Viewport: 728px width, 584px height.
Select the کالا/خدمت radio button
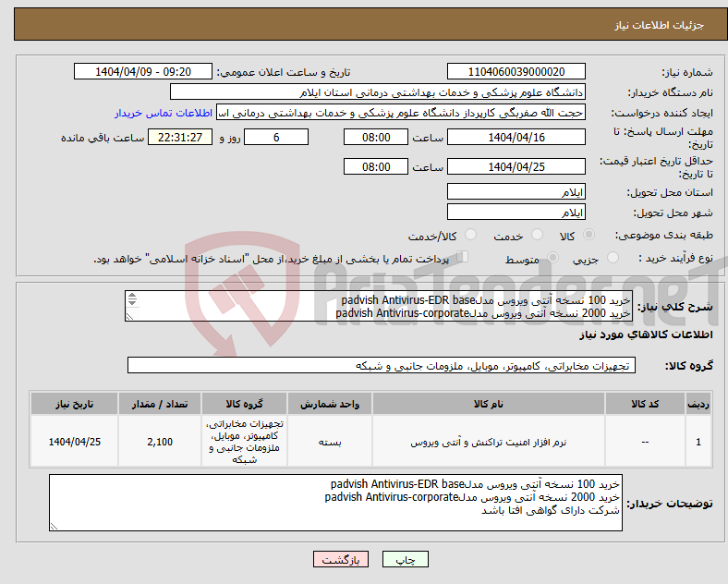pyautogui.click(x=471, y=235)
